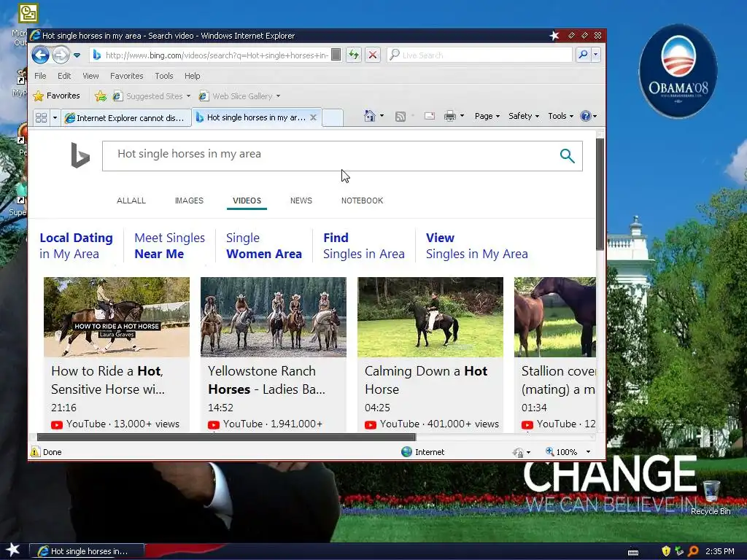Close the 'Hot single horses' tab
Image resolution: width=747 pixels, height=560 pixels.
[313, 117]
